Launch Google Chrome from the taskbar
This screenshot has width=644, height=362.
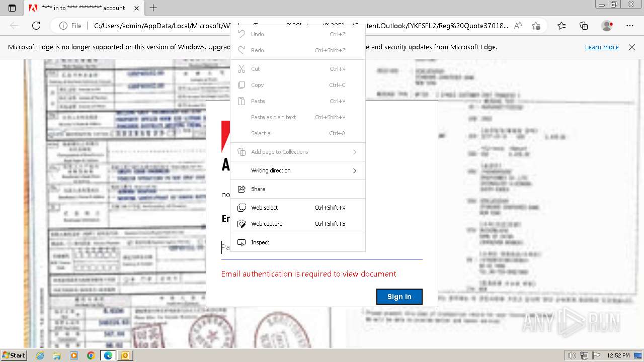[91, 355]
